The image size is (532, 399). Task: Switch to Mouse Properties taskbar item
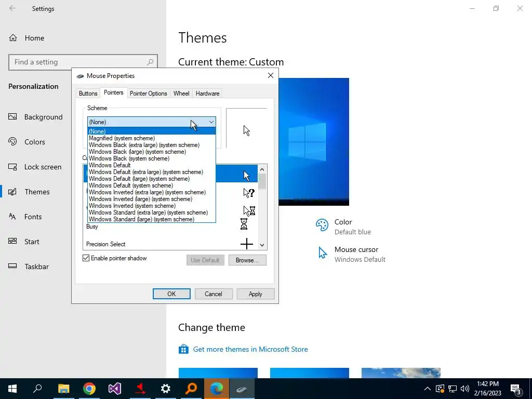tap(242, 389)
